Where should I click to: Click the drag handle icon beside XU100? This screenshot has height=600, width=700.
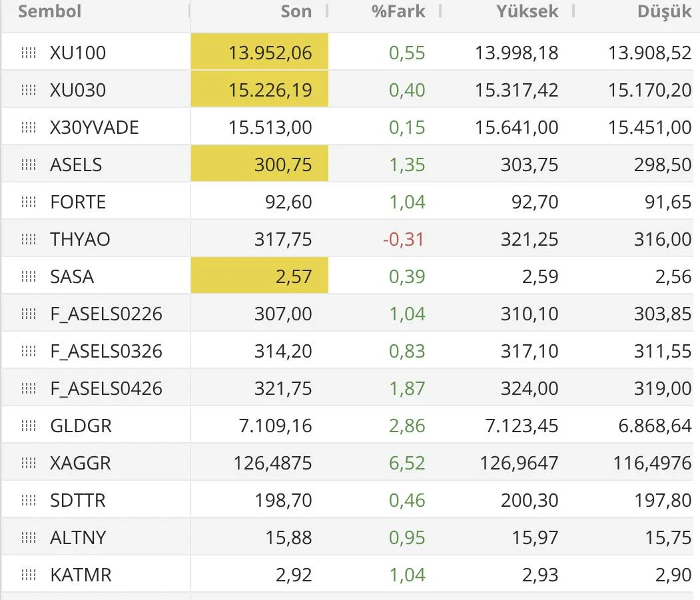29,53
